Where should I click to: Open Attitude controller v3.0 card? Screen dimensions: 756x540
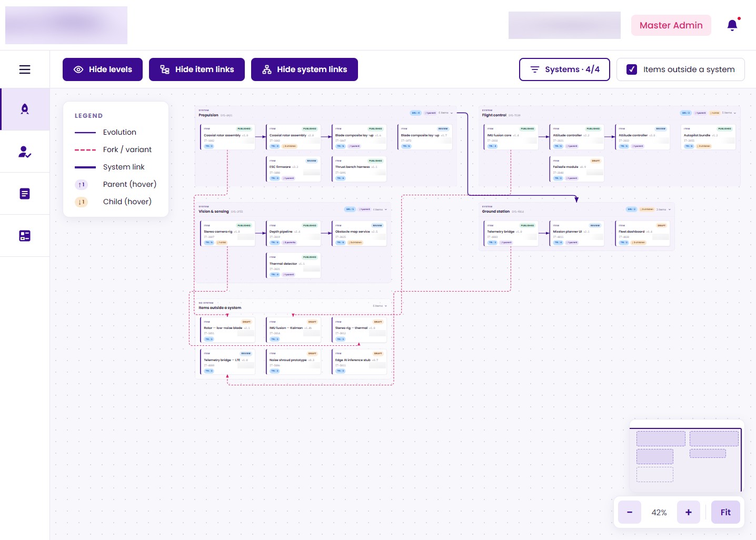click(642, 137)
